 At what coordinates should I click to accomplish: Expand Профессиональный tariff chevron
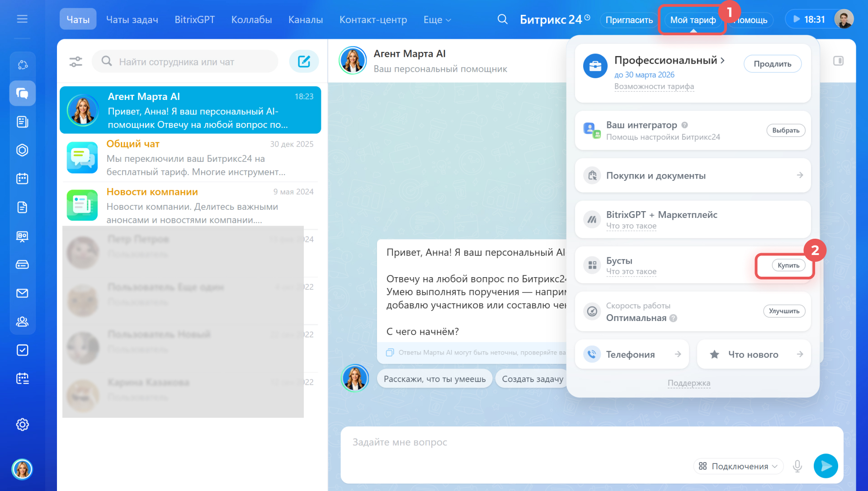tap(722, 60)
